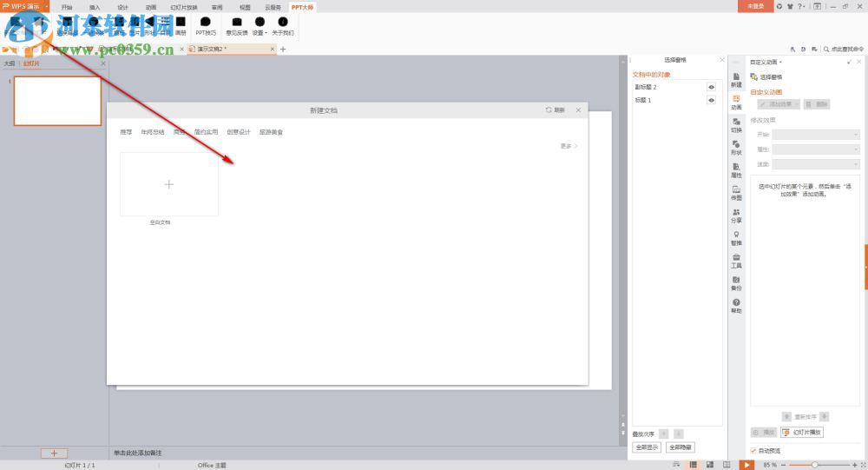Open 帮助 help sidebar icon
The height and width of the screenshot is (470, 868).
pyautogui.click(x=736, y=306)
